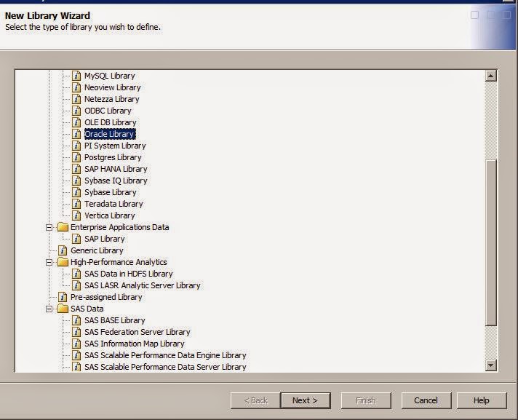
Task: Click the Postgres Library icon
Action: tap(76, 157)
